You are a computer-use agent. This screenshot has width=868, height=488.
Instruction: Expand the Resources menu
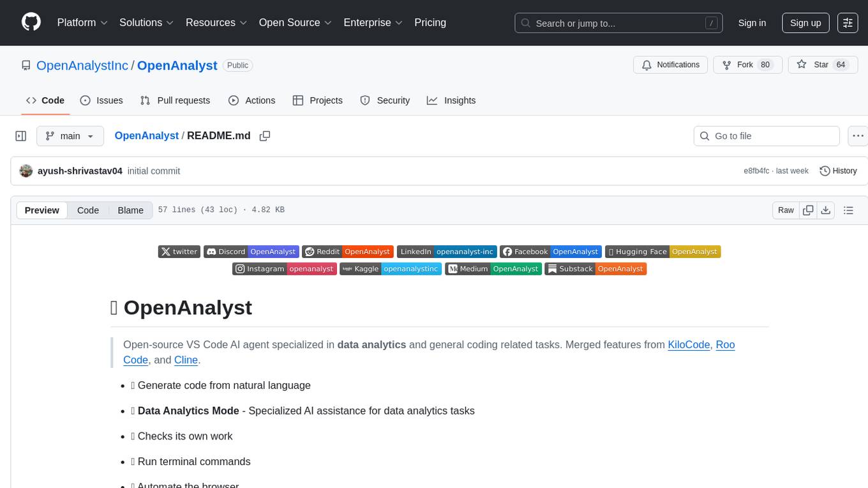(216, 22)
